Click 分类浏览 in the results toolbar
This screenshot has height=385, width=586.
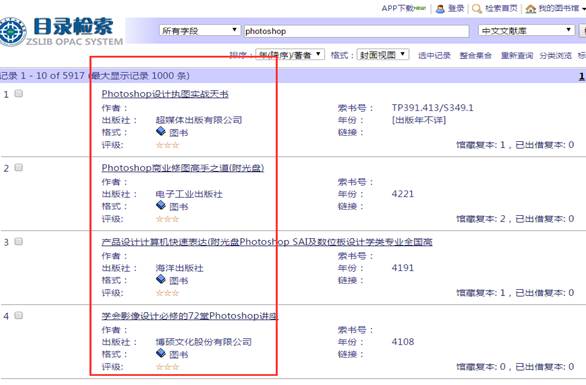pos(555,55)
